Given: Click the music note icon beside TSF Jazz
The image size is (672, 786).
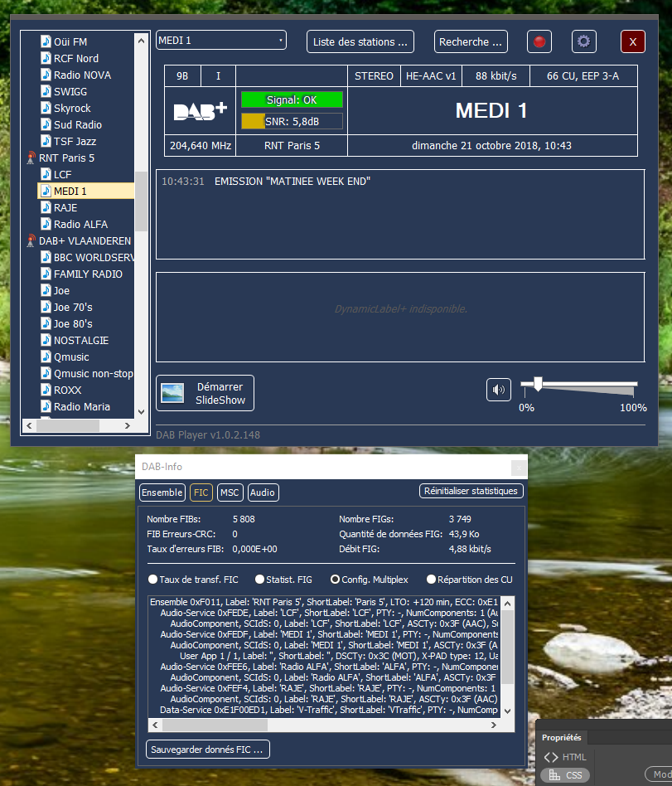Looking at the screenshot, I should pyautogui.click(x=46, y=141).
